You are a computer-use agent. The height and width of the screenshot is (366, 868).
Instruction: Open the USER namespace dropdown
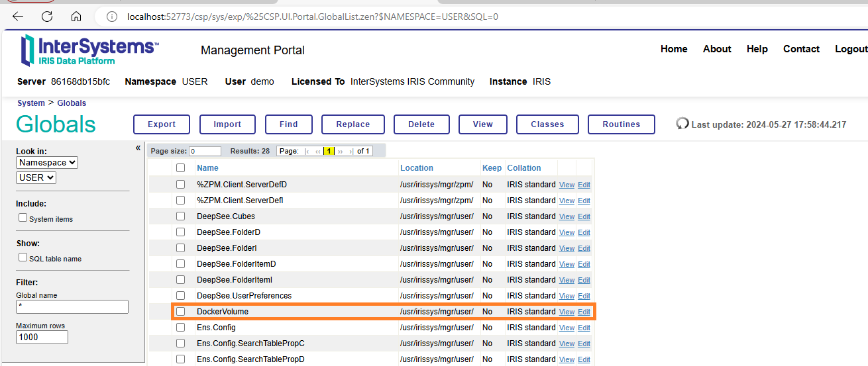click(36, 177)
